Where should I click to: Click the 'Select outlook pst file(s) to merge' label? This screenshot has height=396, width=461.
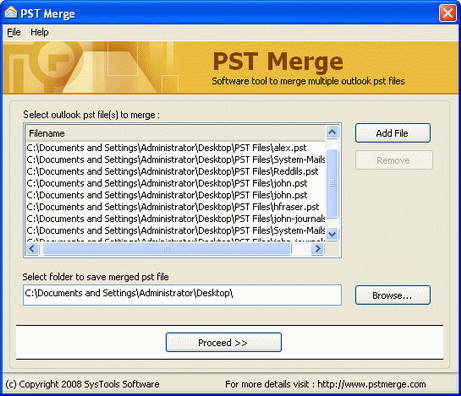pyautogui.click(x=91, y=115)
